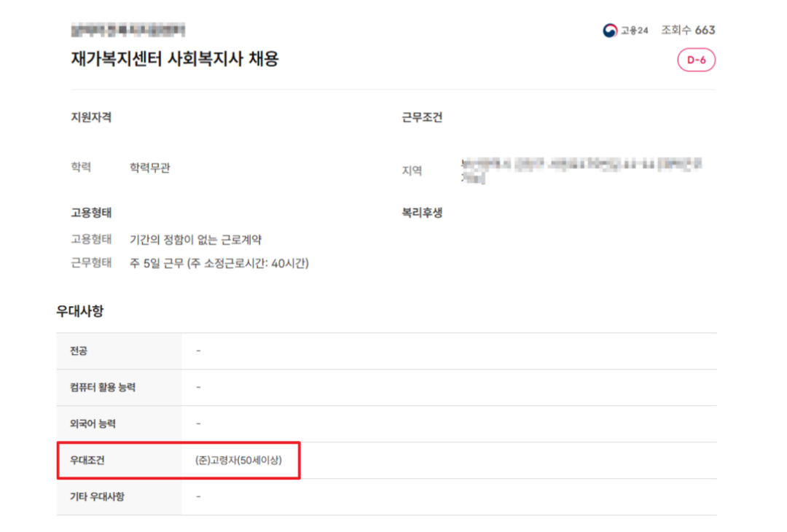The width and height of the screenshot is (787, 532).
Task: Click the D-6 deadline badge
Action: (696, 60)
